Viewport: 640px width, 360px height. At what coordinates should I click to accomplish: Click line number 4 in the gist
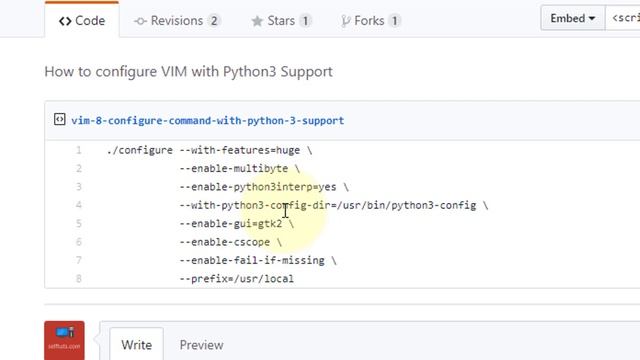click(79, 205)
